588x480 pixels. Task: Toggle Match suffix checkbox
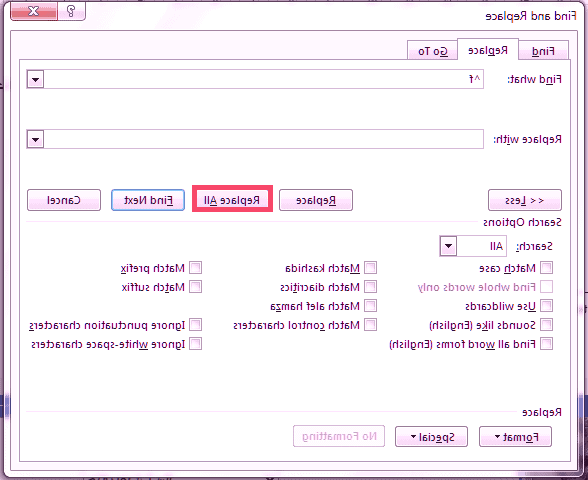click(195, 287)
